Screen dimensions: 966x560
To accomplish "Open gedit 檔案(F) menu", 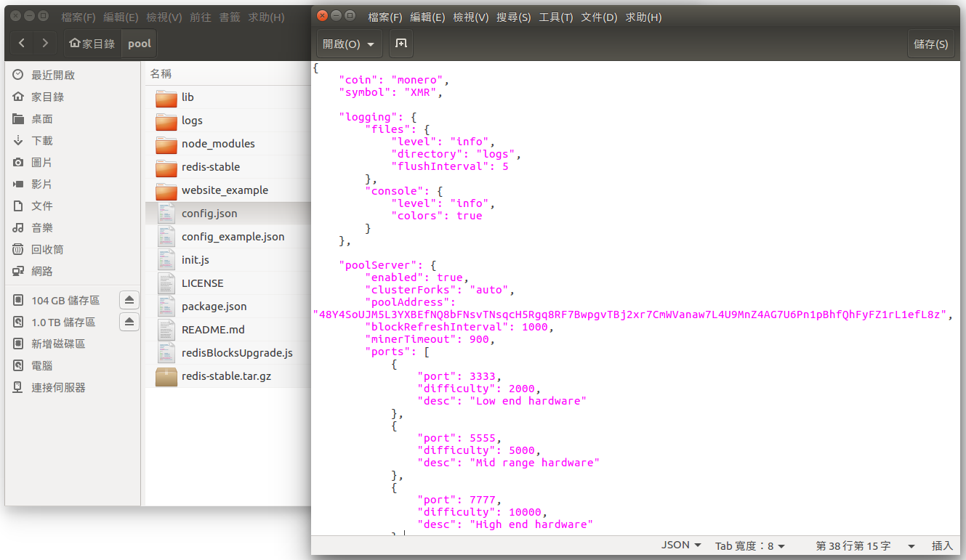I will (x=385, y=17).
